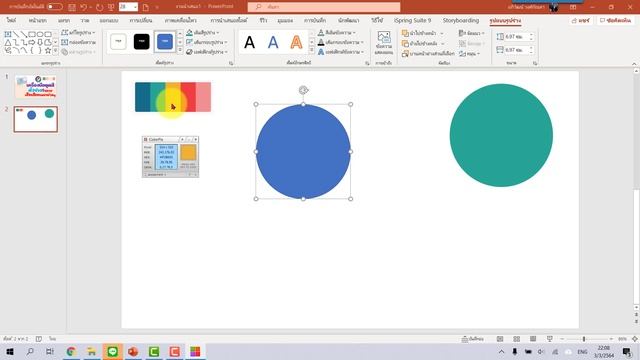Start slideshow from beginning icon in title bar

[x=111, y=7]
